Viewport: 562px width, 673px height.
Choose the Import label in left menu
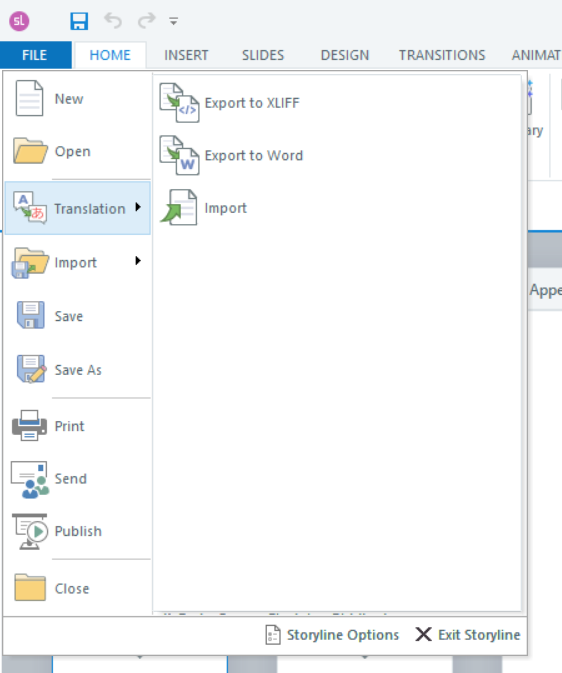pos(76,263)
